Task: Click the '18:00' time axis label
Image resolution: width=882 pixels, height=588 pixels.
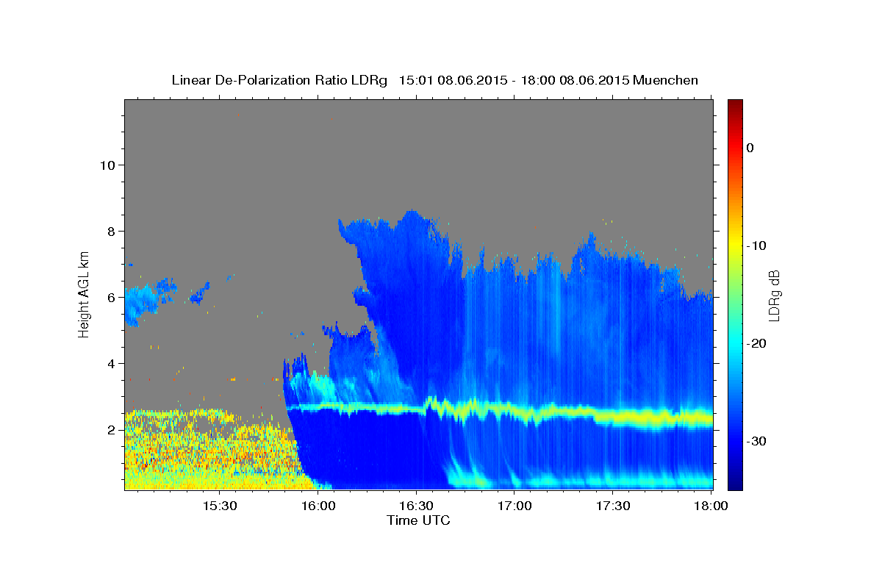Action: tap(711, 506)
